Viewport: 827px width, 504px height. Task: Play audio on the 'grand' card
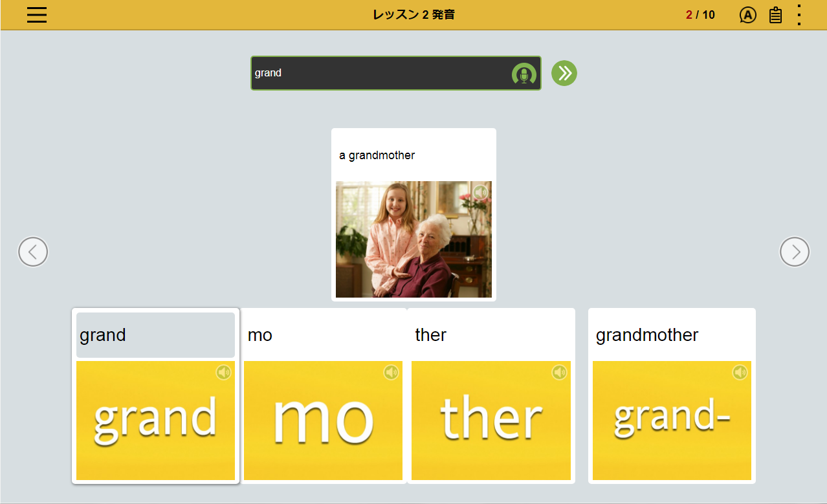(223, 373)
